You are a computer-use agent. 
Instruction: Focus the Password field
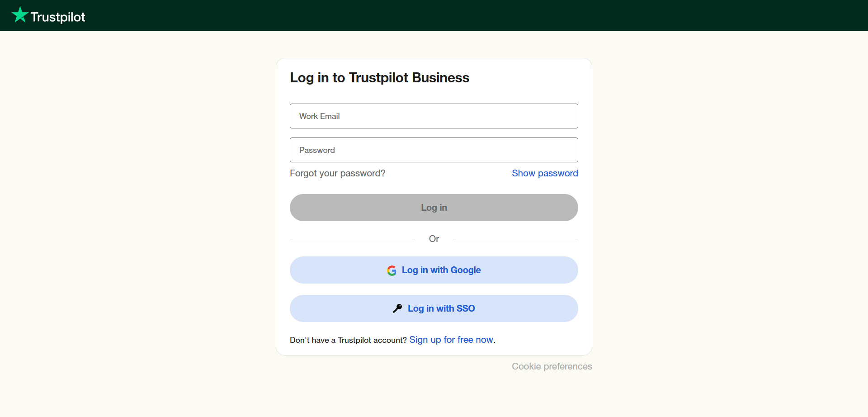pyautogui.click(x=434, y=150)
